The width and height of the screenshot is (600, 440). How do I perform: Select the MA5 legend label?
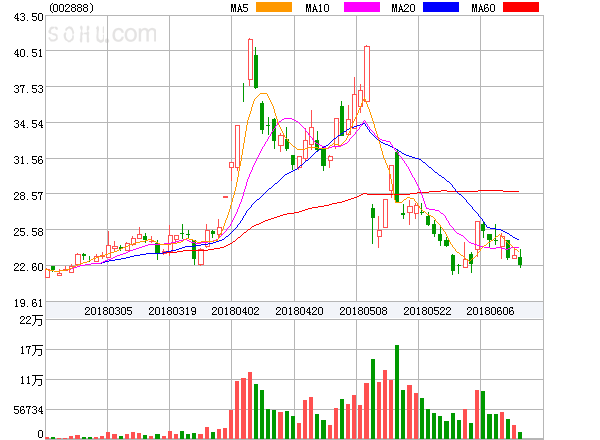pyautogui.click(x=240, y=8)
